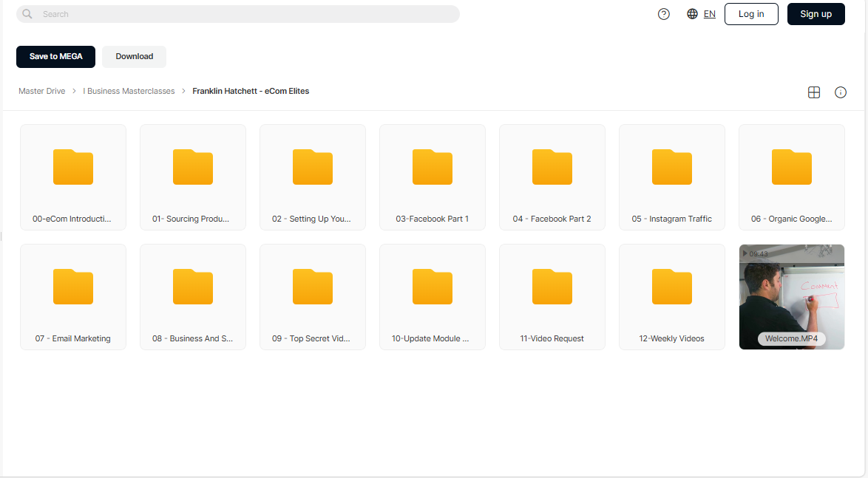Click the Save to MEGA button

coord(56,56)
